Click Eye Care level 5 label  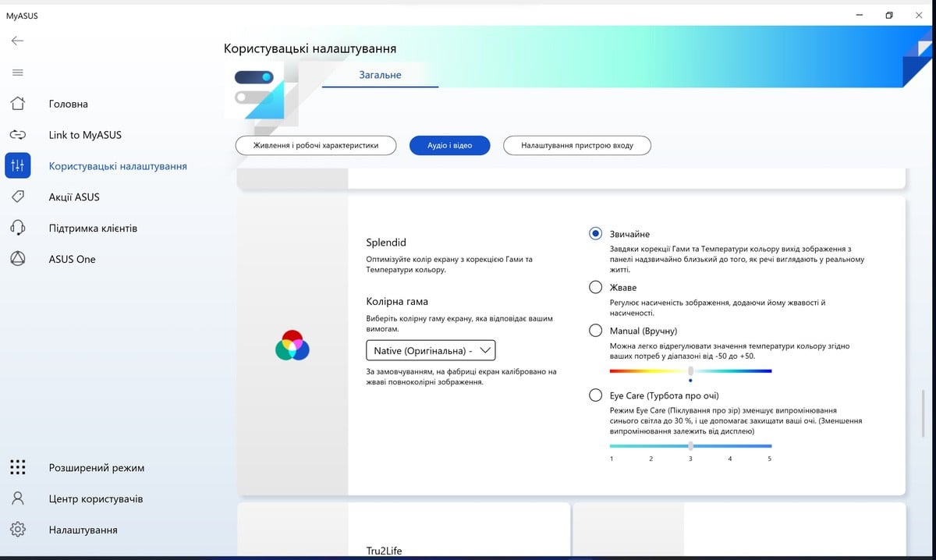tap(770, 459)
